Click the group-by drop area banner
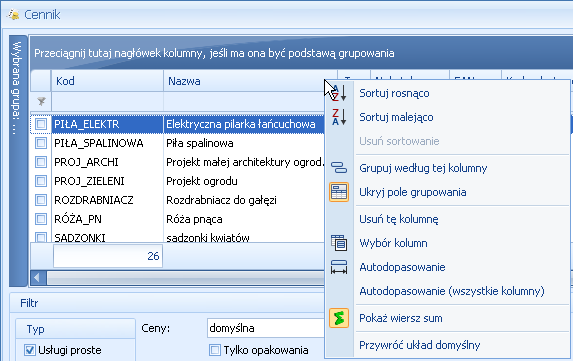This screenshot has width=573, height=361. coord(301,53)
